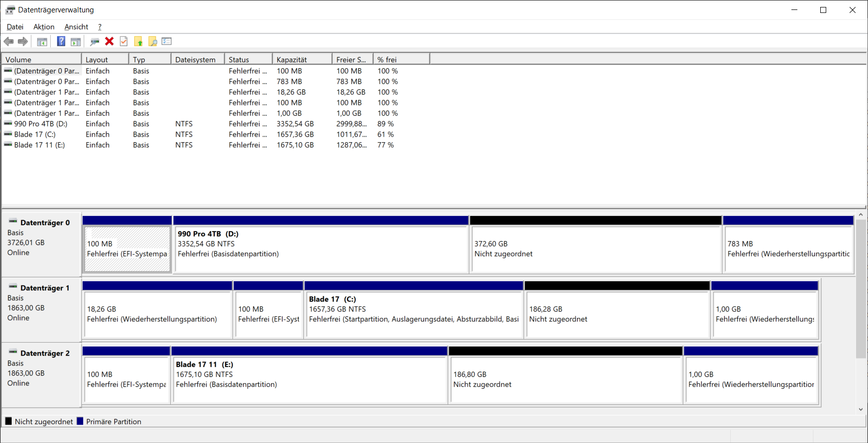The height and width of the screenshot is (443, 868).
Task: Click the Datenträger 2 disk icon
Action: tap(13, 352)
